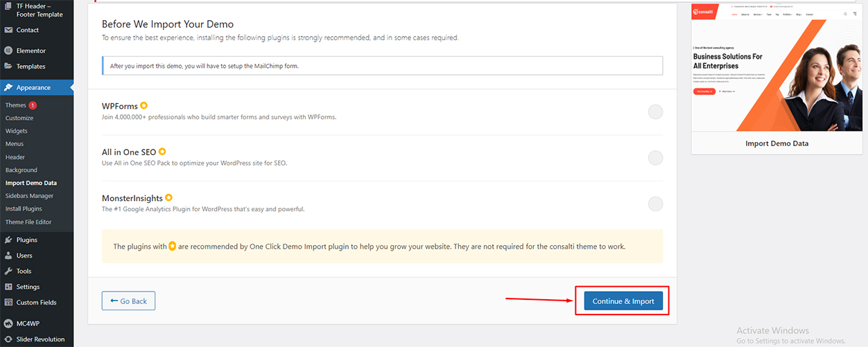Viewport: 868px width, 347px height.
Task: Click the consalti demo preview thumbnail
Action: 776,67
